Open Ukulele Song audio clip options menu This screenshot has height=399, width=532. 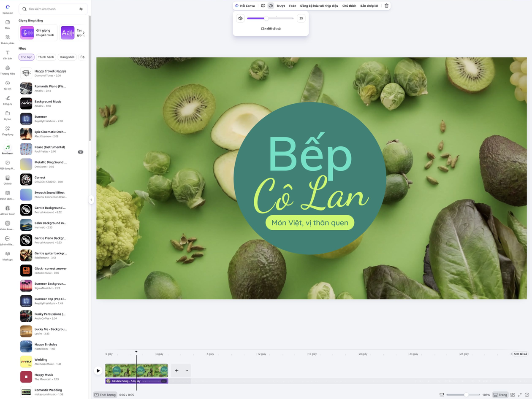pyautogui.click(x=164, y=381)
